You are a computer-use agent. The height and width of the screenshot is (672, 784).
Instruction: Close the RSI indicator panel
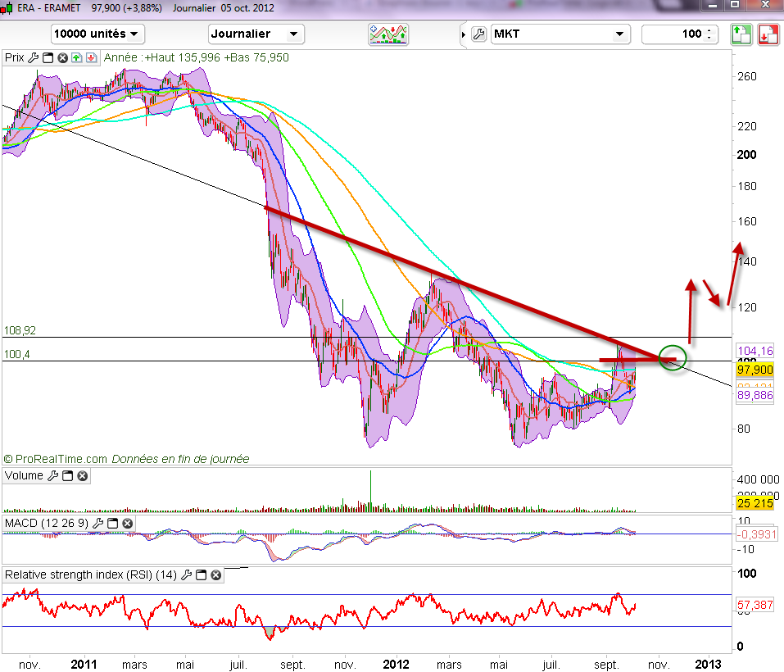(215, 575)
